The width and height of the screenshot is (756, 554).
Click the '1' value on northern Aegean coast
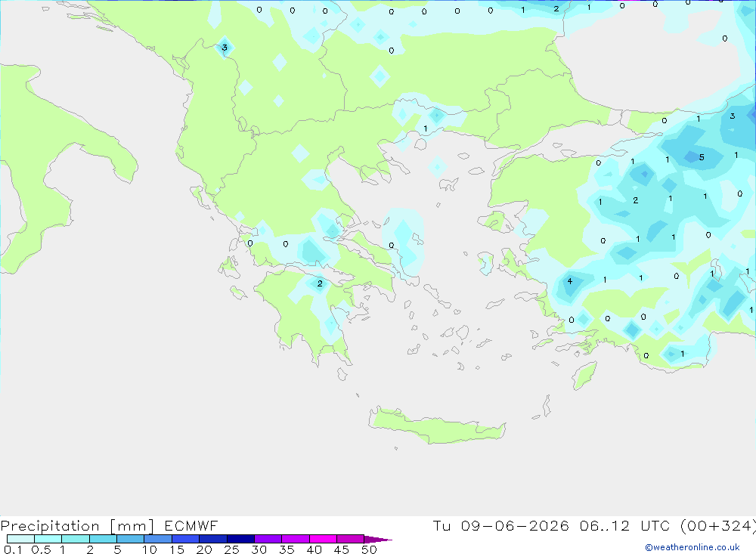[x=425, y=128]
